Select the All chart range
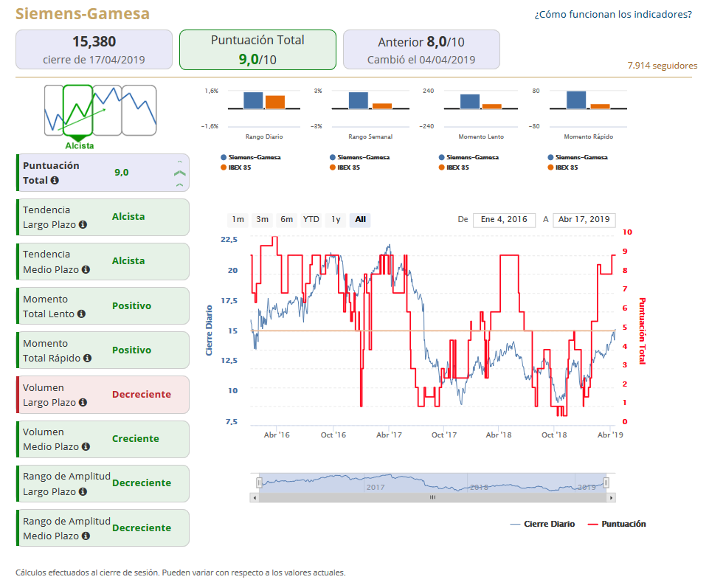 tap(360, 220)
